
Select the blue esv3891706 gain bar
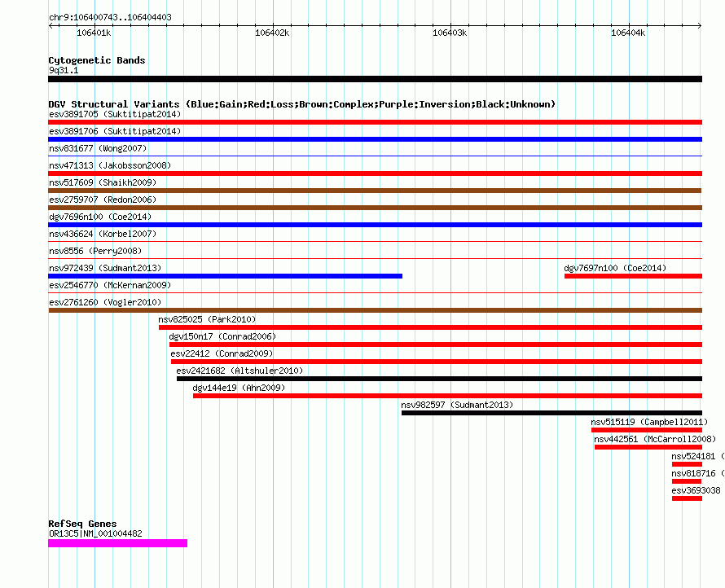[x=375, y=139]
